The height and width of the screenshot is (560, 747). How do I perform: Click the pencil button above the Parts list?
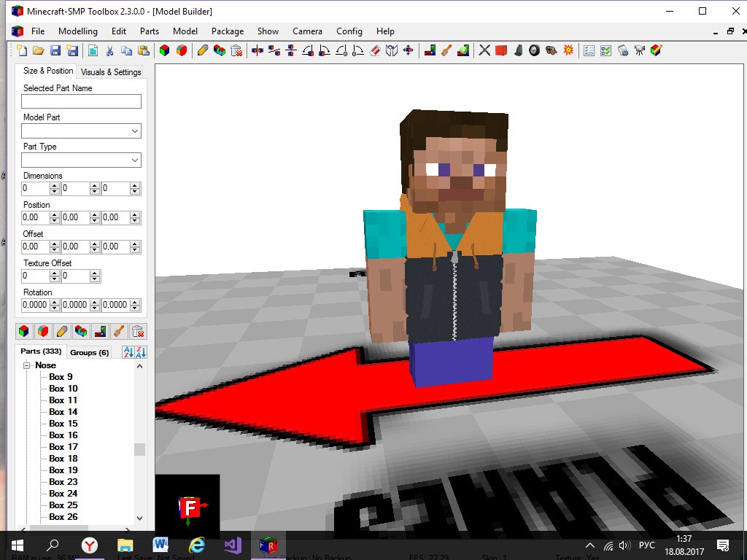click(x=62, y=331)
